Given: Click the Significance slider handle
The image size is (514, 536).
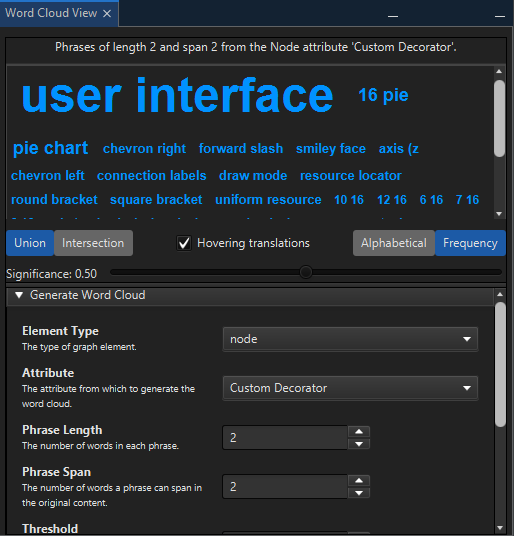Looking at the screenshot, I should point(306,272).
